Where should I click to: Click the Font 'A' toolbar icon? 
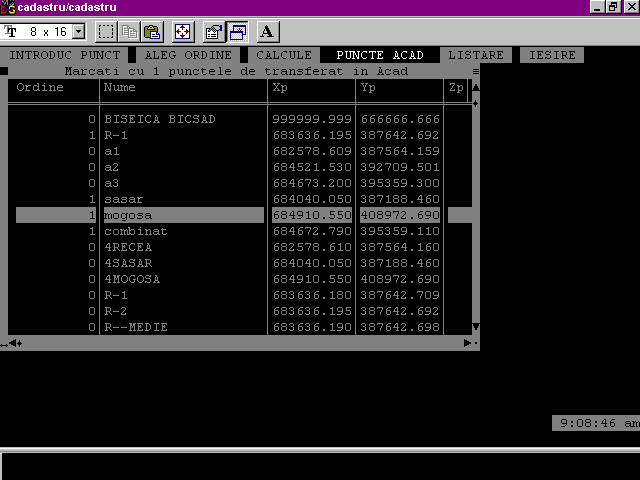click(x=268, y=31)
